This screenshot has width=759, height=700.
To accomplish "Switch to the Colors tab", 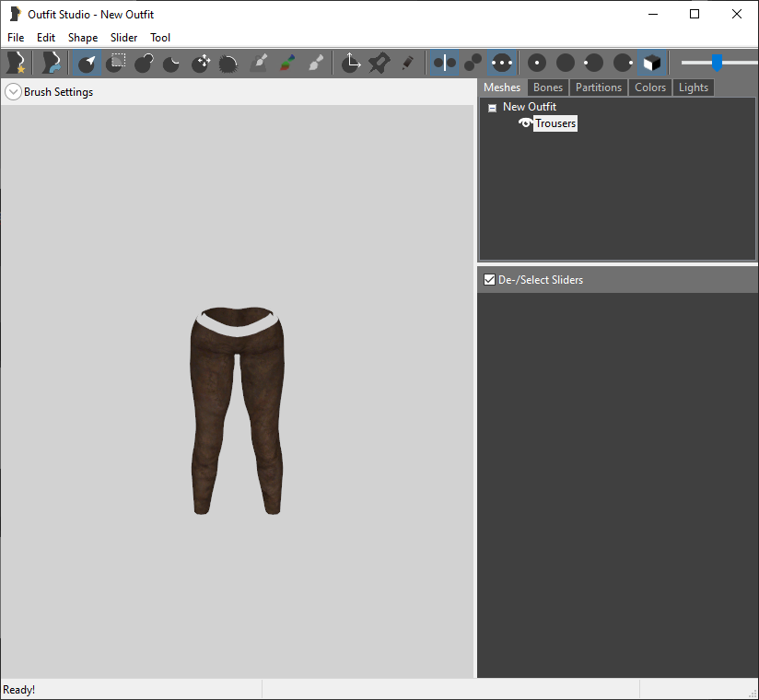I will (x=650, y=87).
